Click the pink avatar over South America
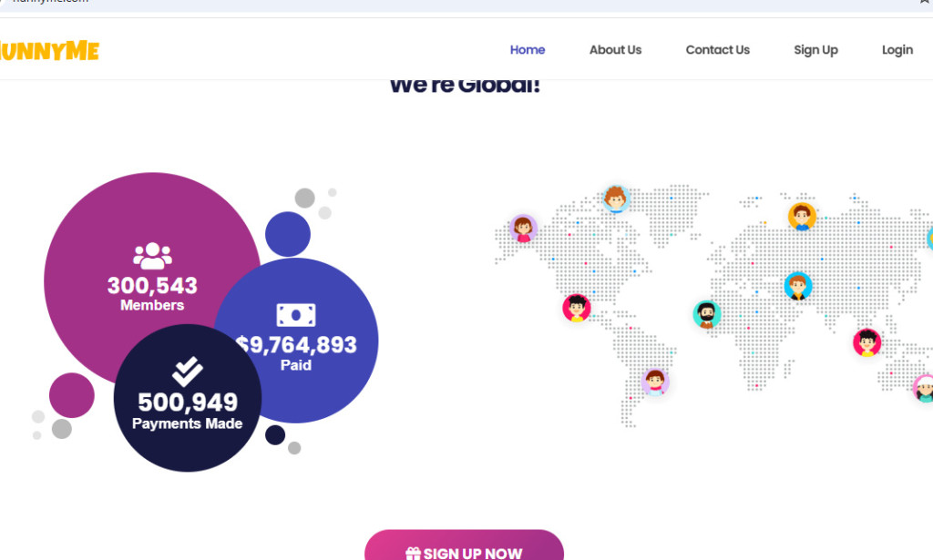Screen dimensions: 933x560 [x=576, y=308]
